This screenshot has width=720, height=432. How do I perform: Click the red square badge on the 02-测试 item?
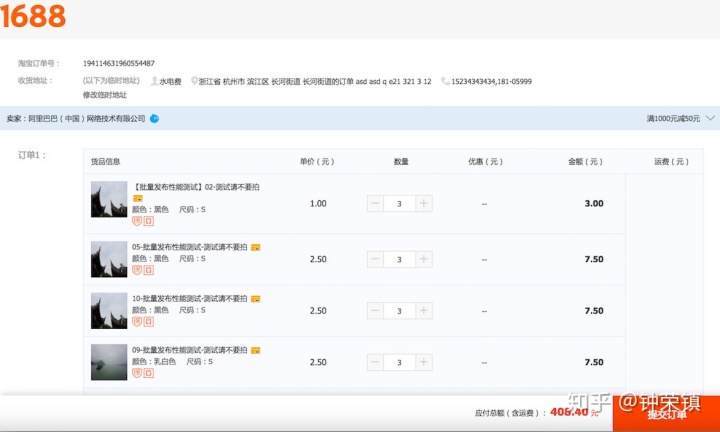(148, 221)
